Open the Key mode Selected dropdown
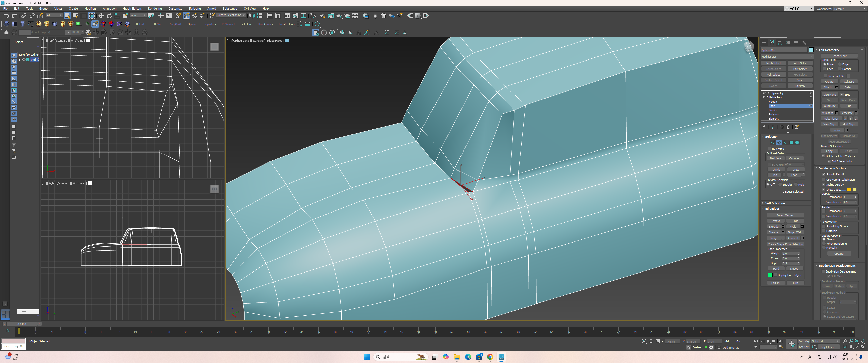 coord(825,341)
